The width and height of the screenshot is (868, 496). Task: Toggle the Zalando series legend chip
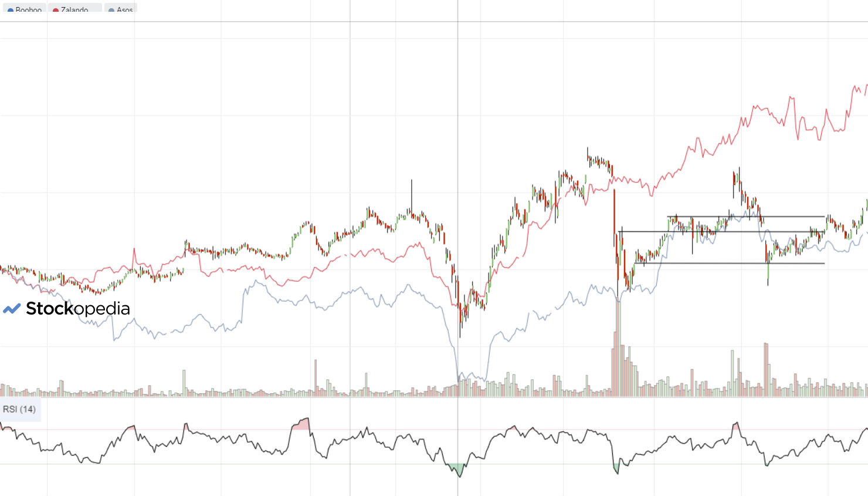74,9
